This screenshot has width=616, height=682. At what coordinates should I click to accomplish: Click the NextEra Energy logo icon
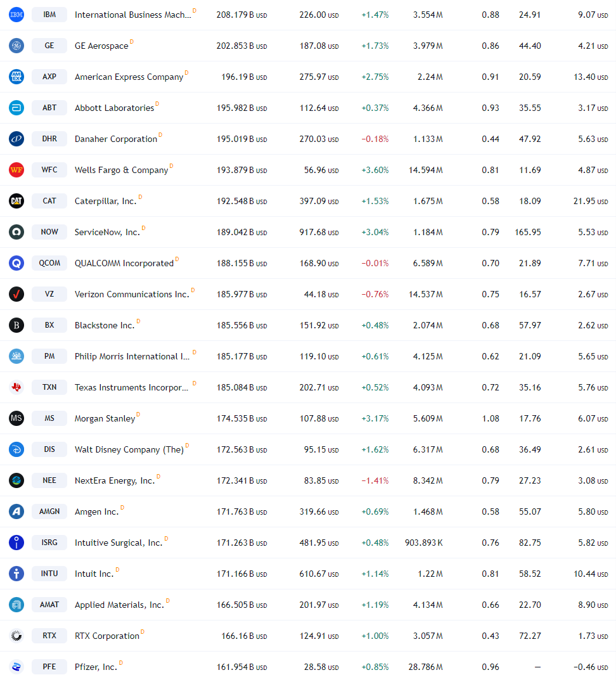coord(16,480)
